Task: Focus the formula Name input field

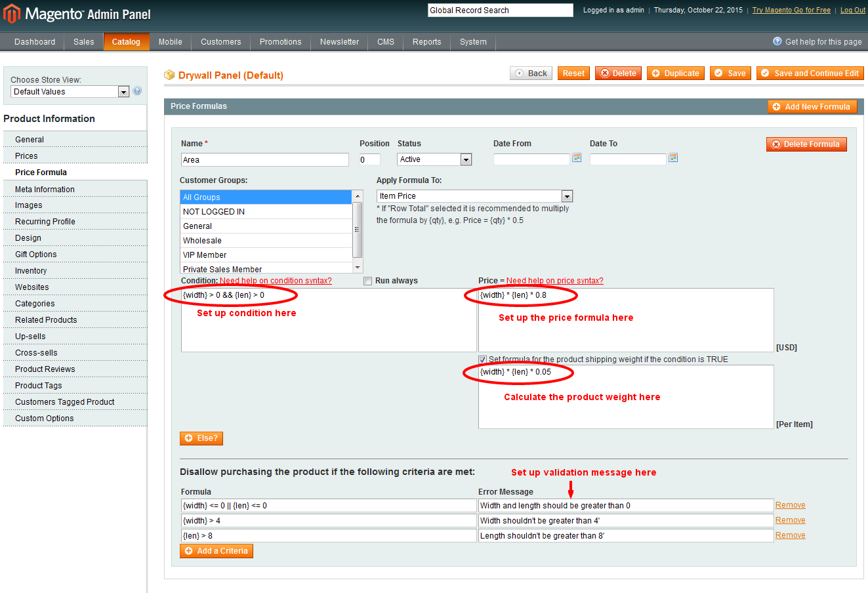Action: pos(264,160)
